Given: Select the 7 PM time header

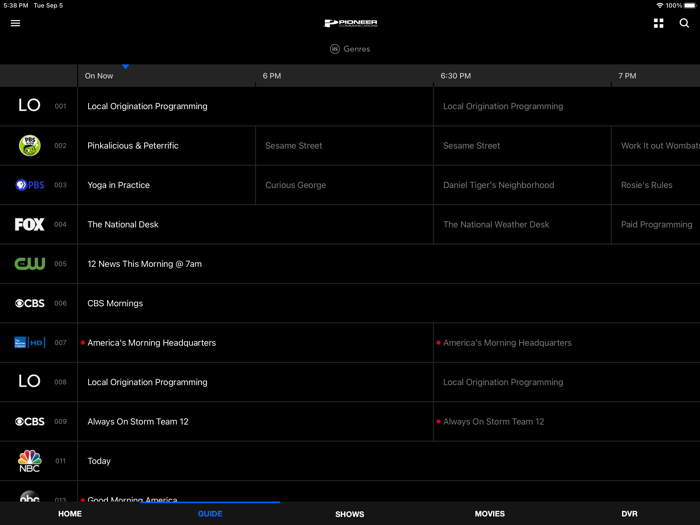Looking at the screenshot, I should click(x=627, y=76).
